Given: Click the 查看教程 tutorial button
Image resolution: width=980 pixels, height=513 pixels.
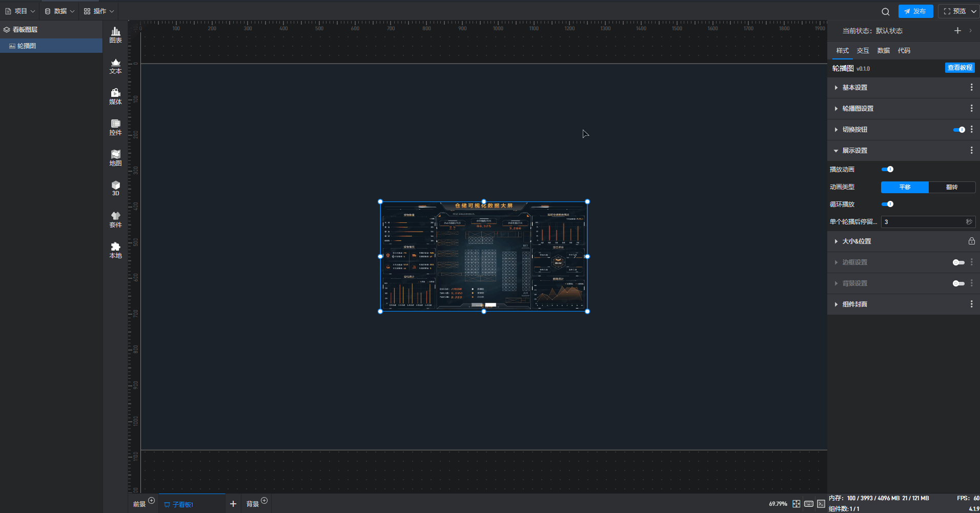Looking at the screenshot, I should (959, 68).
